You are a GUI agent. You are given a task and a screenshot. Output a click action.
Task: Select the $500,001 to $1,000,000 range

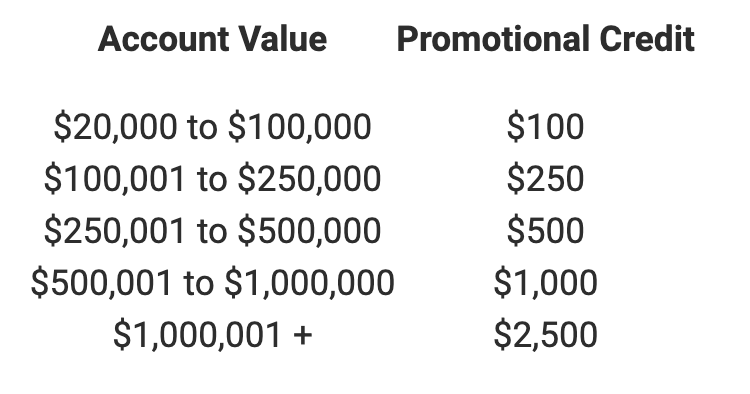pos(212,282)
